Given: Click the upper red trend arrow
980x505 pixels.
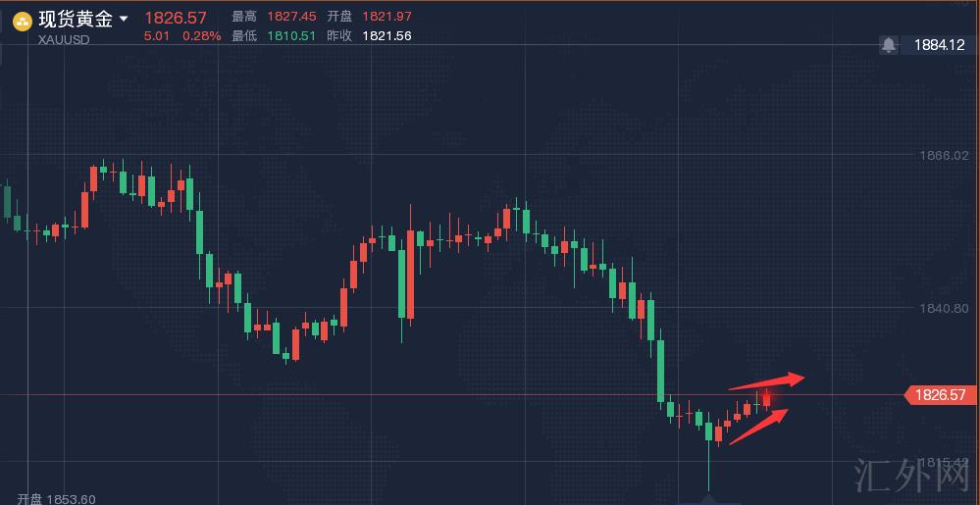Looking at the screenshot, I should [767, 382].
